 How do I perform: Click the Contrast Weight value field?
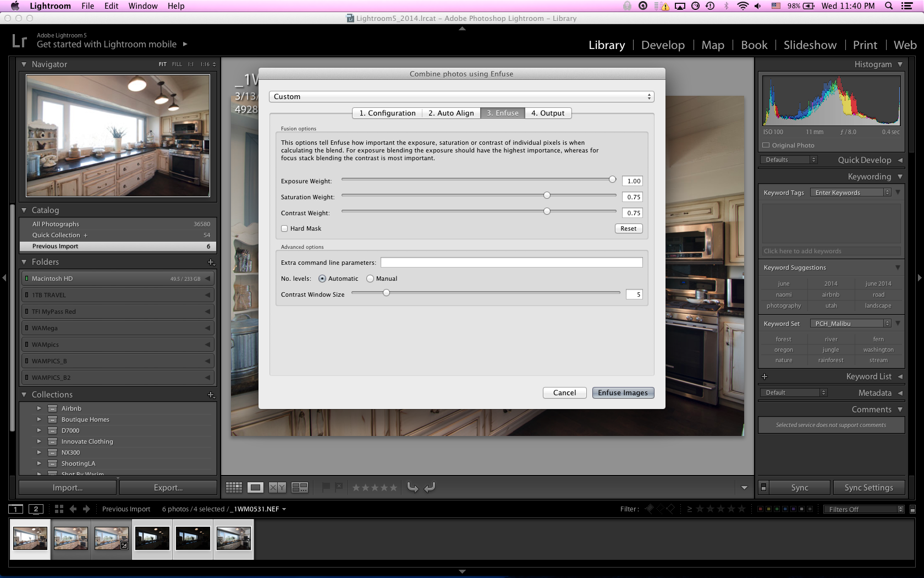[632, 213]
